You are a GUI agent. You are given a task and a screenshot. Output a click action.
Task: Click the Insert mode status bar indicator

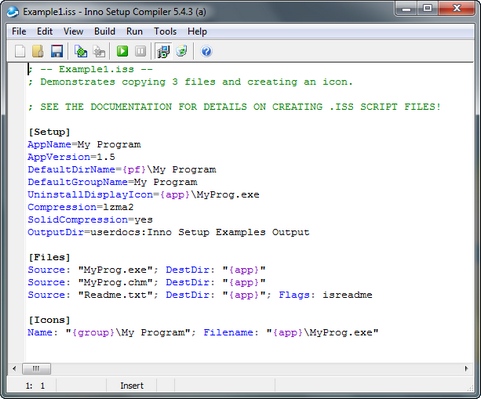coord(132,386)
